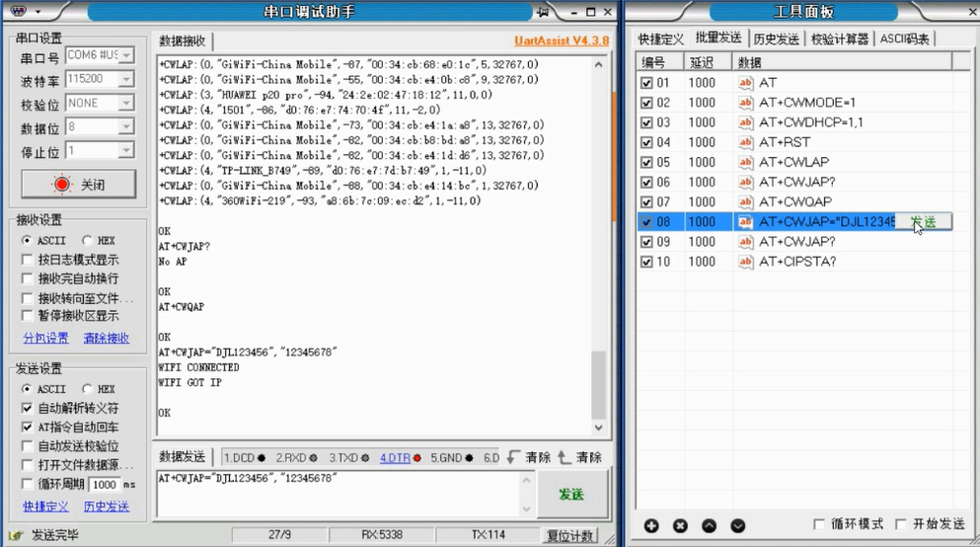
Task: Open the 校验位 NONE dropdown
Action: coord(127,103)
